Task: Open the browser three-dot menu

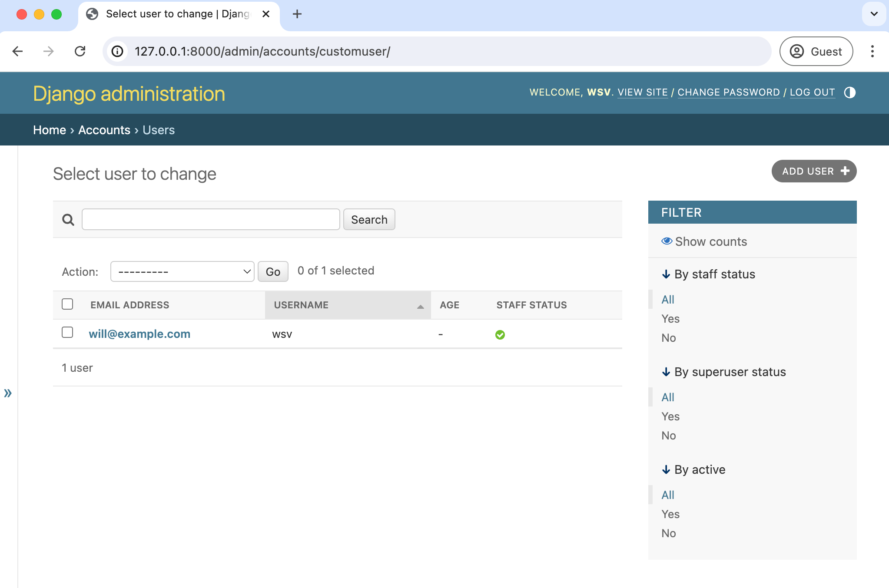Action: coord(872,51)
